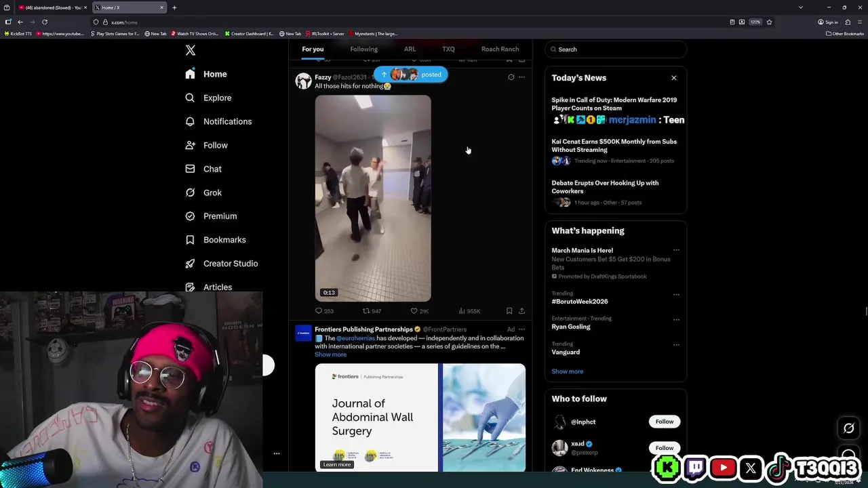Open the KickBot TTS bookmark
868x488 pixels.
(x=18, y=33)
